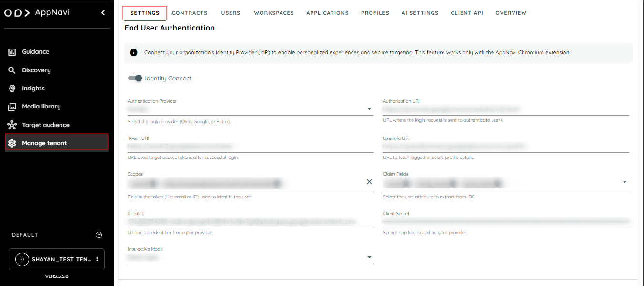
Task: Open the Interactive Mode dropdown
Action: 369,257
